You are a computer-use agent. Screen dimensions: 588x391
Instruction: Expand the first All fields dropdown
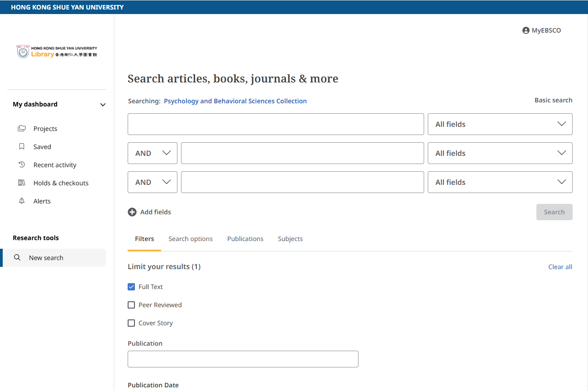[x=500, y=124]
